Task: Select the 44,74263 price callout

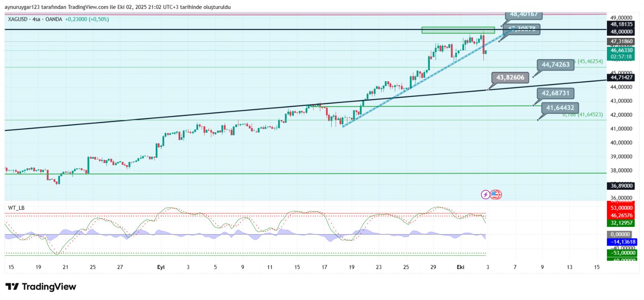Action: [555, 64]
